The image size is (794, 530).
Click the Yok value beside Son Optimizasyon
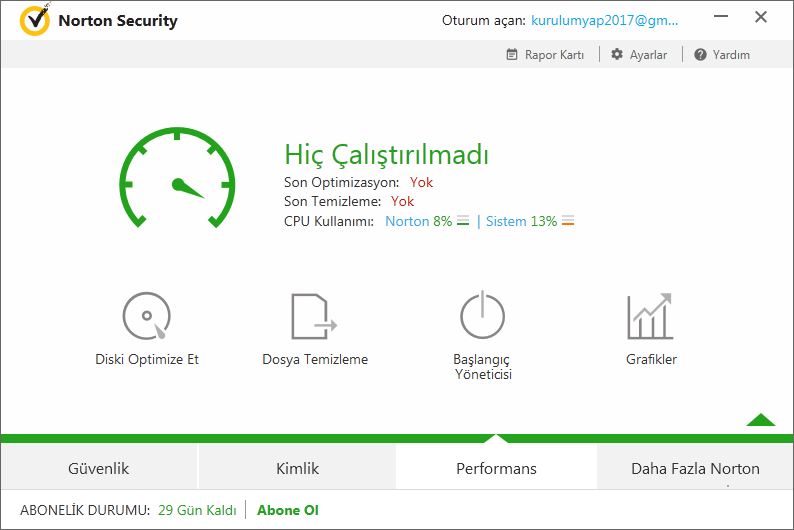tap(421, 182)
